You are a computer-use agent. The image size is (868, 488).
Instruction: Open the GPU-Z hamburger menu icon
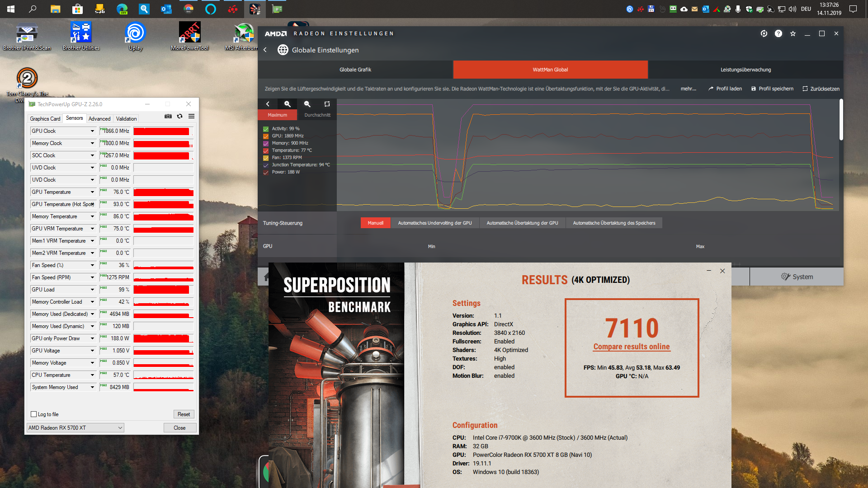192,116
